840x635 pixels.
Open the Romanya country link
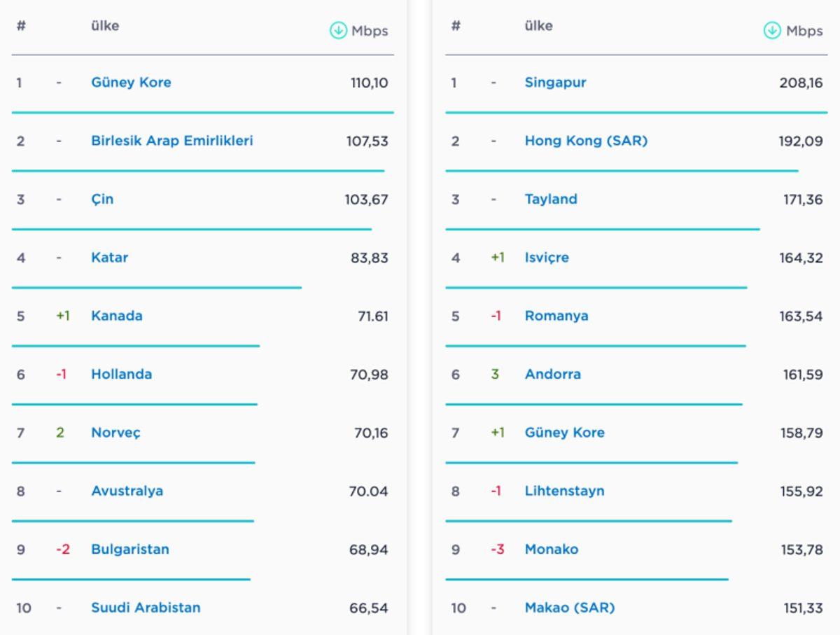pyautogui.click(x=556, y=316)
